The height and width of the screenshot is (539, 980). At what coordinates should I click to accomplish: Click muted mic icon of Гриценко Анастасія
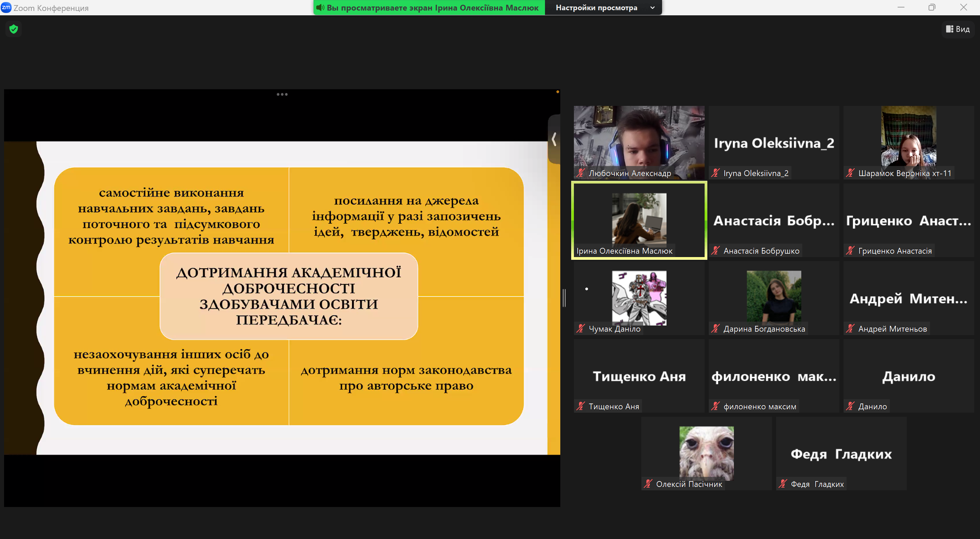pyautogui.click(x=850, y=251)
